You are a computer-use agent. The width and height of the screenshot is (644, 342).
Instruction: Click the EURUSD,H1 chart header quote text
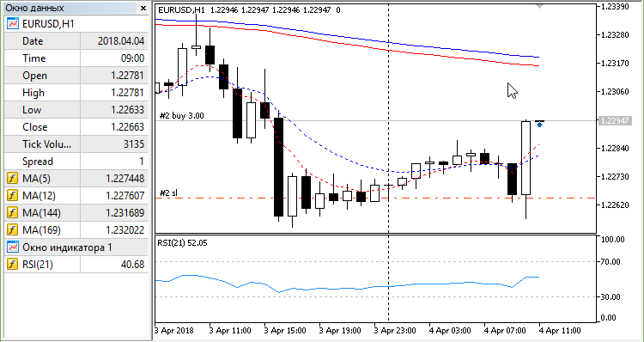click(x=249, y=9)
